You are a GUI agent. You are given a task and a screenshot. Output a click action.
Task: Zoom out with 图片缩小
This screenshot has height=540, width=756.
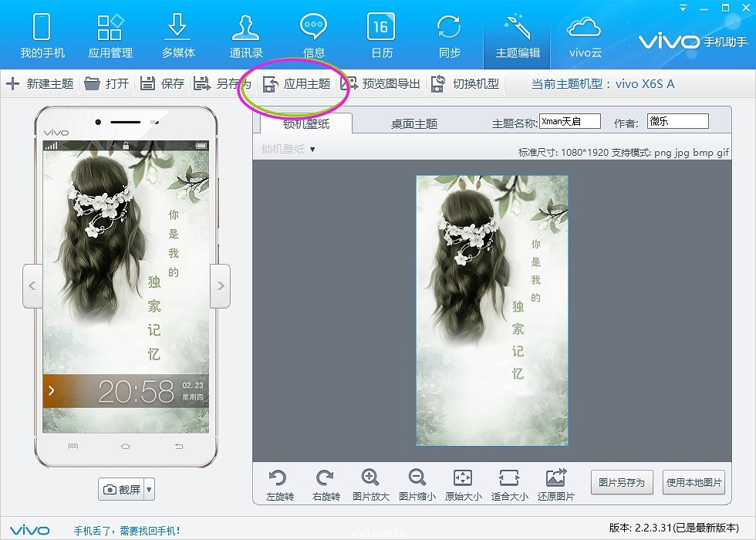pyautogui.click(x=417, y=484)
